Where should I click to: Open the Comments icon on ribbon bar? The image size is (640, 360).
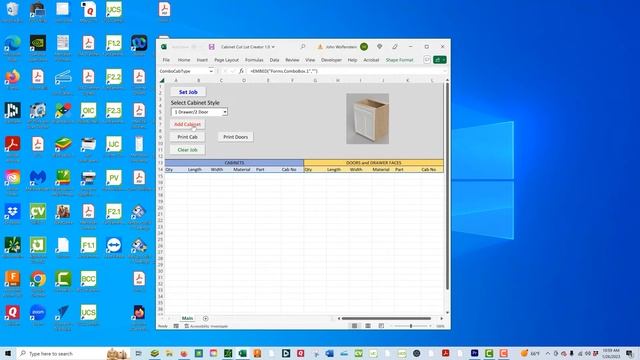point(427,60)
